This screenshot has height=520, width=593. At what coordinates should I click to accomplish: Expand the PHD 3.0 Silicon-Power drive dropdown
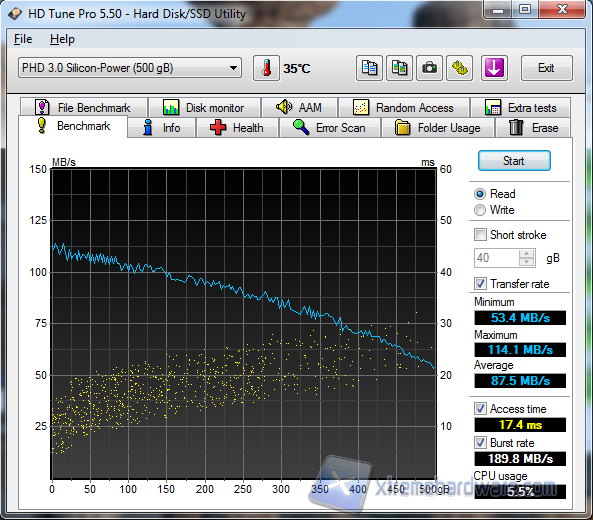(x=130, y=68)
